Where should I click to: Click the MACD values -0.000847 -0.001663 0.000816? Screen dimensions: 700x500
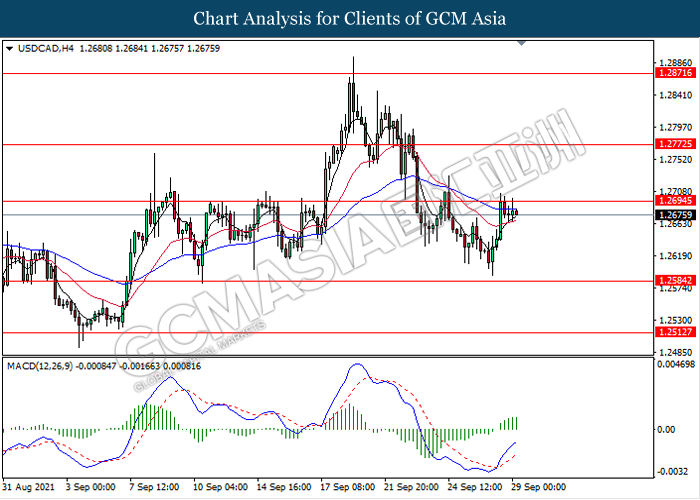click(x=138, y=367)
